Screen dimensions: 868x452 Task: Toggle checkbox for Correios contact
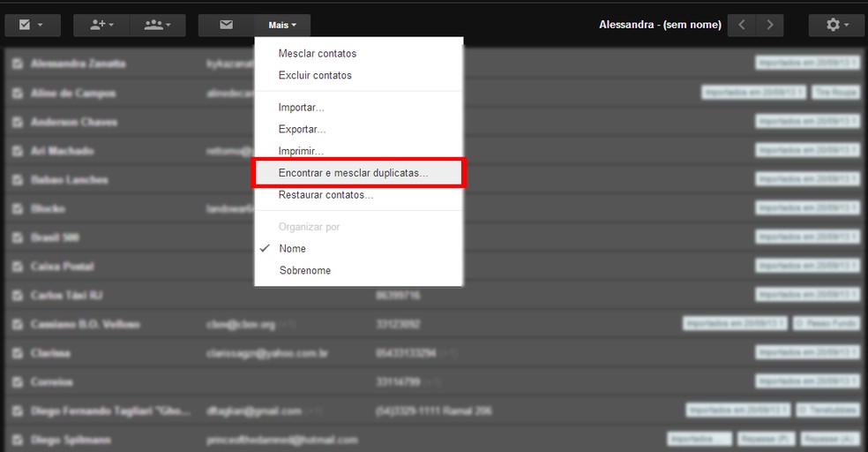18,381
